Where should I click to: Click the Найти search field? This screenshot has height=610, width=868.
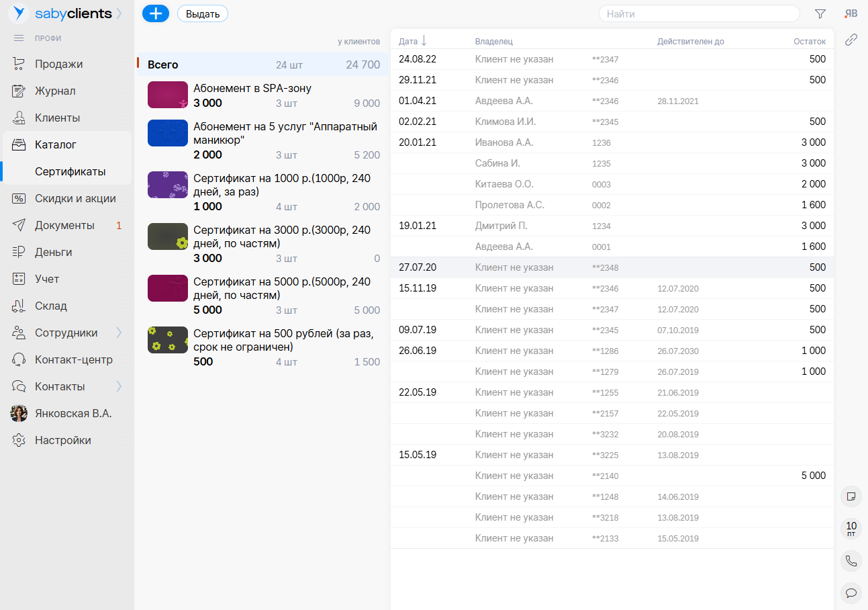(698, 13)
